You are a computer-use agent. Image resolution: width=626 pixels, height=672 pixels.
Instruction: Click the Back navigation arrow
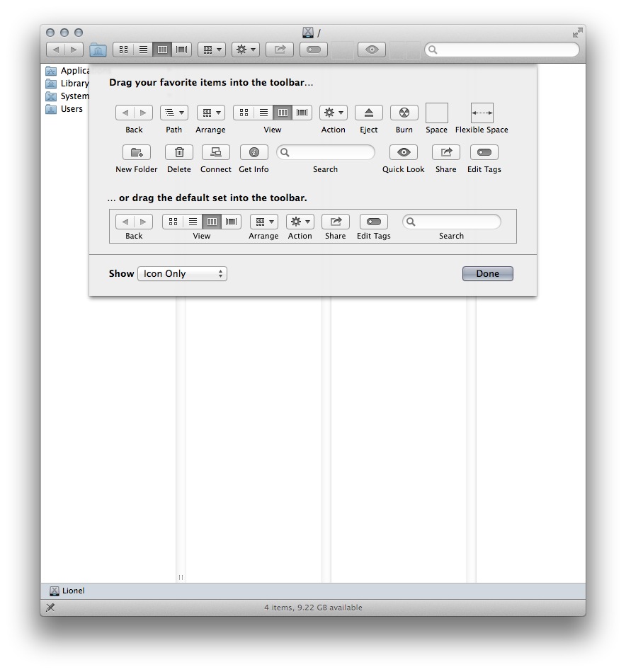[x=57, y=50]
